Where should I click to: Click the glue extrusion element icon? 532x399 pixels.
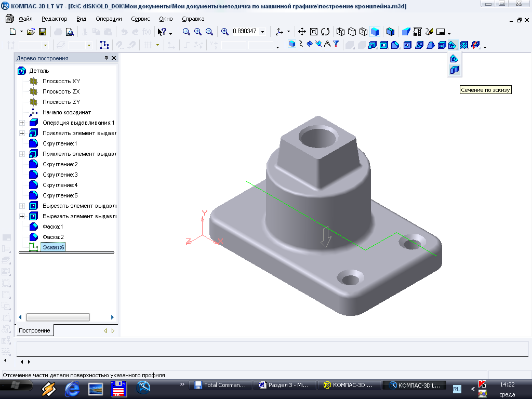(x=372, y=45)
